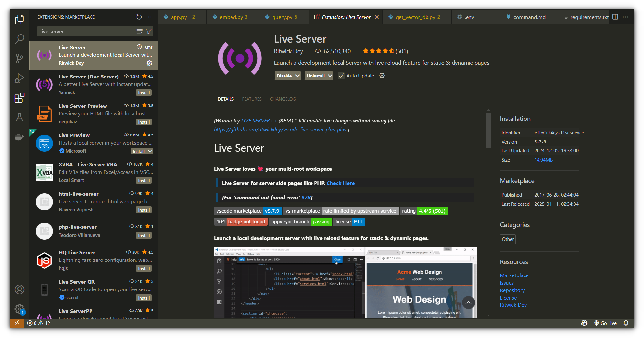Viewport: 644px width, 338px height.
Task: Install the Live Server (Five Server) extension
Action: [x=144, y=92]
